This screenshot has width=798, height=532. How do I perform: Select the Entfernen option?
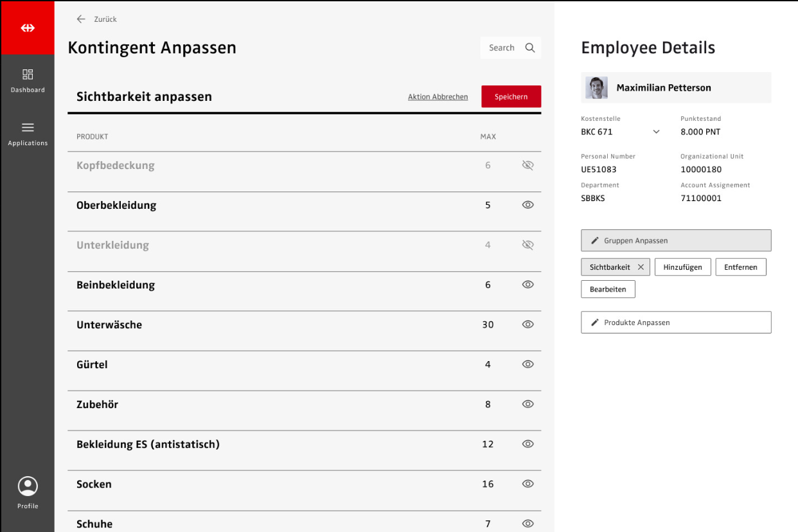click(740, 267)
